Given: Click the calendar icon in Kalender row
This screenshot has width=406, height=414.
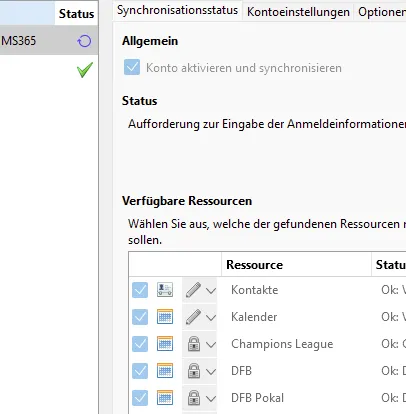Looking at the screenshot, I should tap(165, 317).
